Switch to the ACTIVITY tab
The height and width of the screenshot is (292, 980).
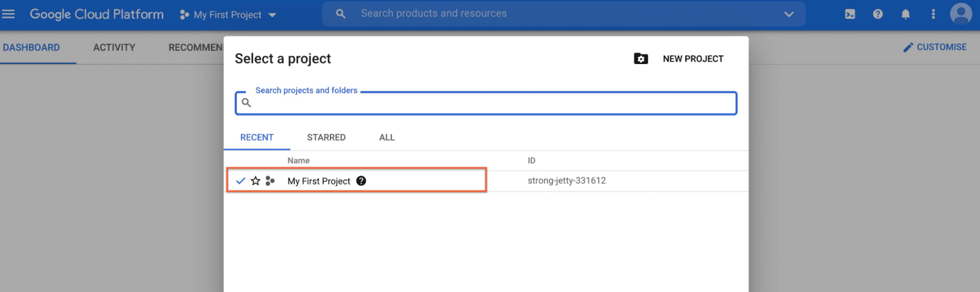pyautogui.click(x=114, y=48)
